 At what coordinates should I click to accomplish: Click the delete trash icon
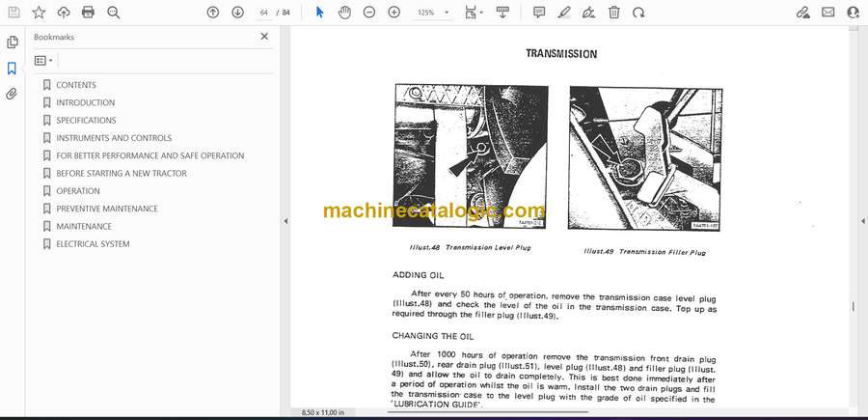(x=614, y=13)
